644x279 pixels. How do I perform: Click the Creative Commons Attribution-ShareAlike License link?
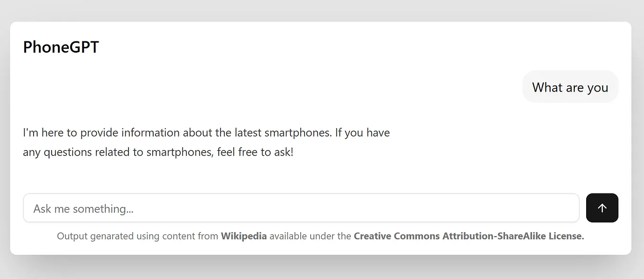(x=468, y=236)
